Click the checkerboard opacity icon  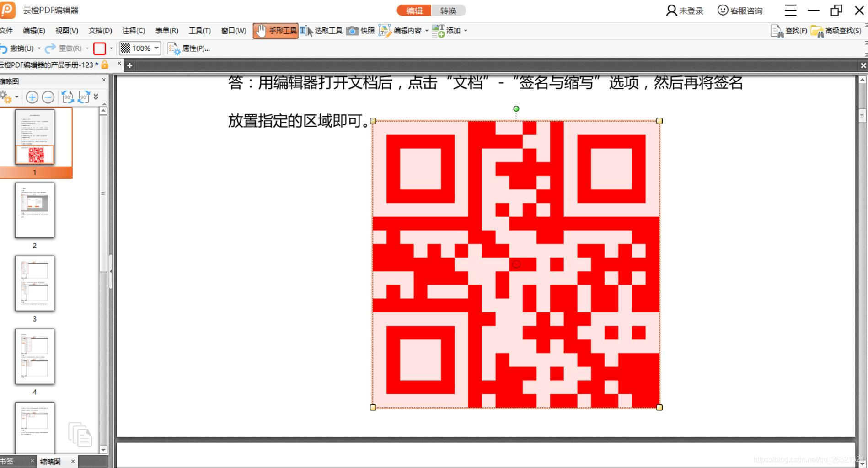click(x=125, y=48)
